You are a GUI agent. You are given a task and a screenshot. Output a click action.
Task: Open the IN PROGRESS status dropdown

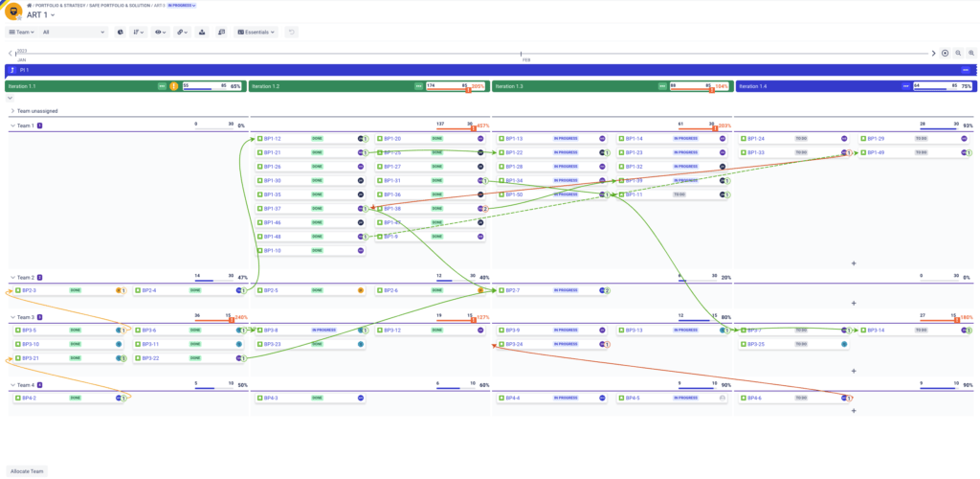[182, 5]
